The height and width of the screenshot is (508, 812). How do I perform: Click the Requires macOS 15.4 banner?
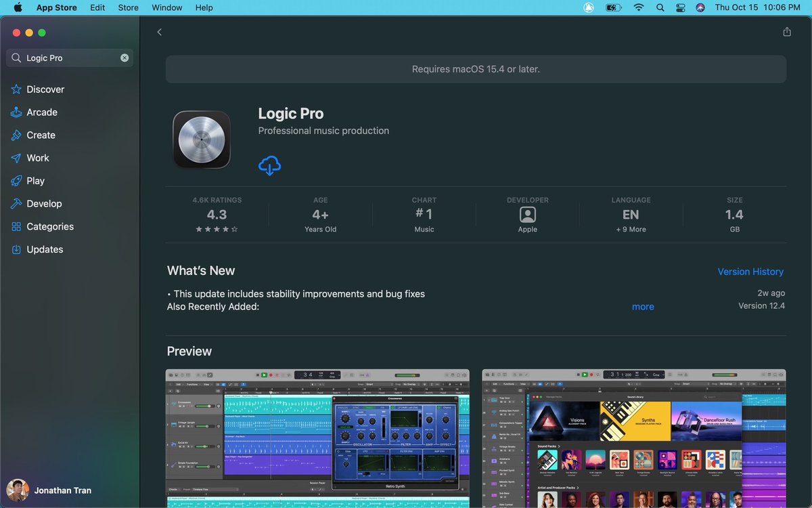(x=476, y=69)
